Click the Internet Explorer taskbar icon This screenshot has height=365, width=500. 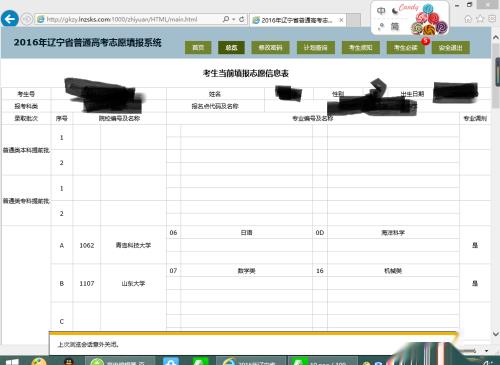coord(229,361)
